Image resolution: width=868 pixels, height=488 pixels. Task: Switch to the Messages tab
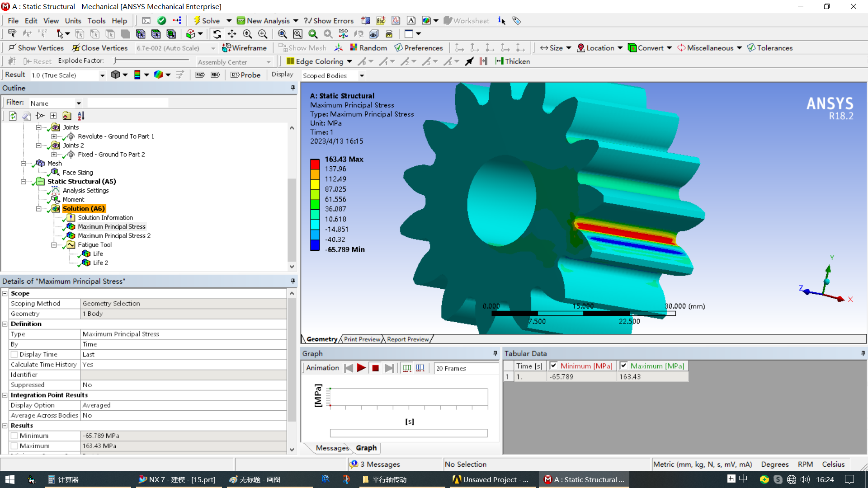[332, 448]
